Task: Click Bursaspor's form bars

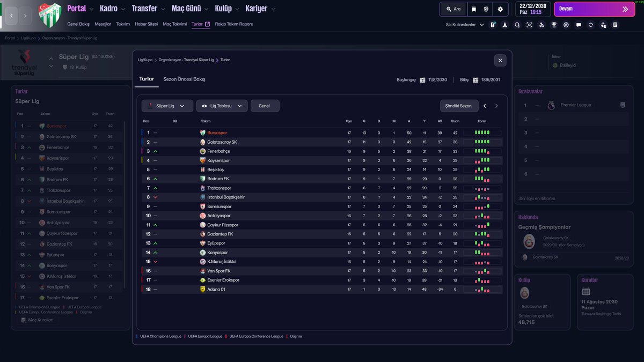Action: point(482,133)
